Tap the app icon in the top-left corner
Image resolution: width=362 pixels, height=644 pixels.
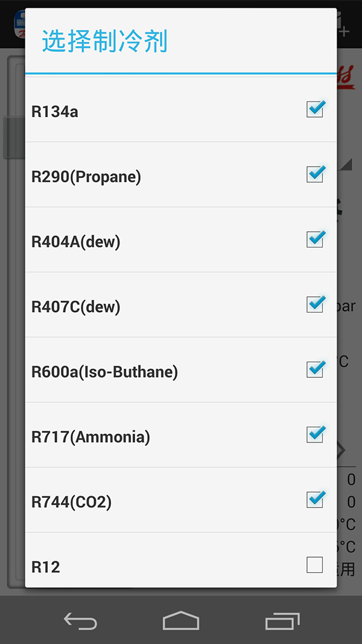tap(19, 24)
